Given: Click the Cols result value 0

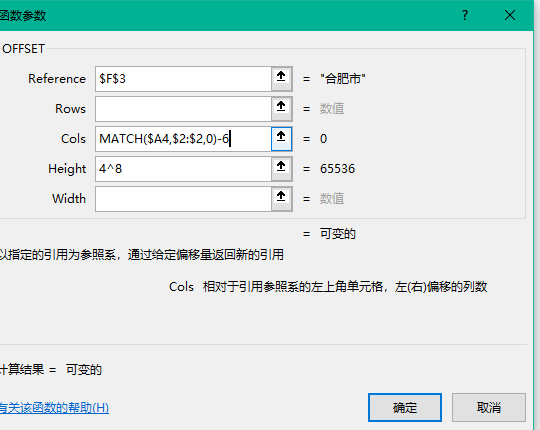Looking at the screenshot, I should coord(323,139).
